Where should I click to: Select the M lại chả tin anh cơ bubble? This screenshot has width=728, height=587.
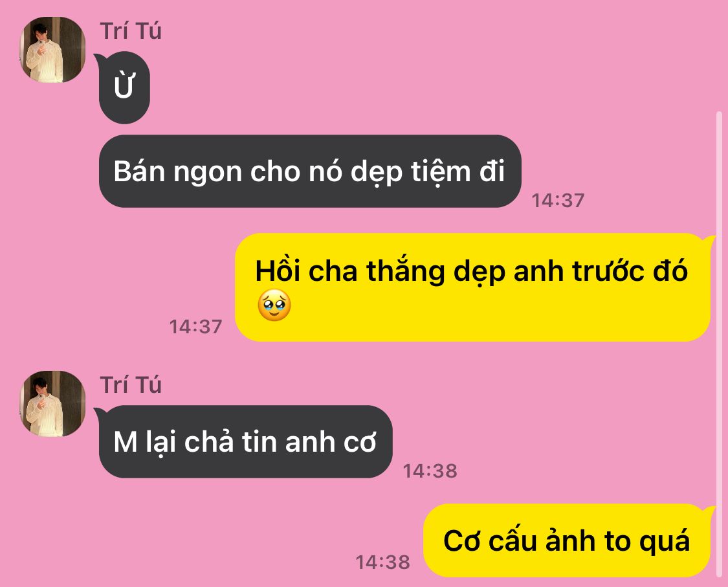pos(244,441)
